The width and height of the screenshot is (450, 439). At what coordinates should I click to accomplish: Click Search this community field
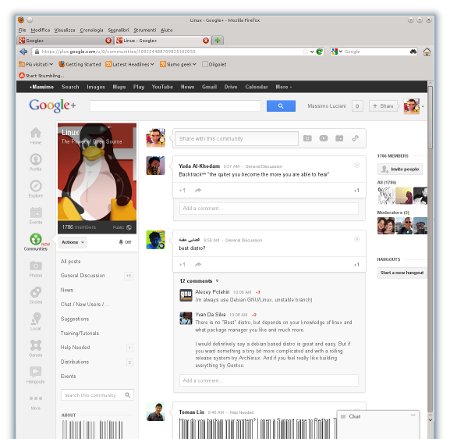click(97, 395)
